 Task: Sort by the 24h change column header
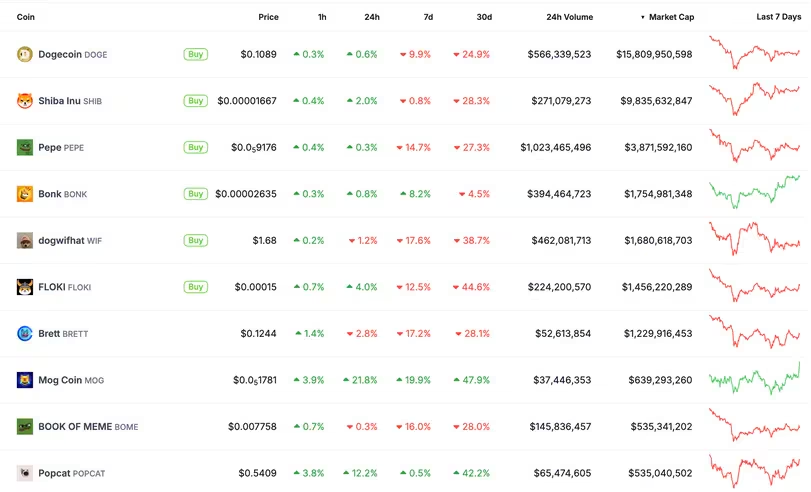(x=372, y=17)
